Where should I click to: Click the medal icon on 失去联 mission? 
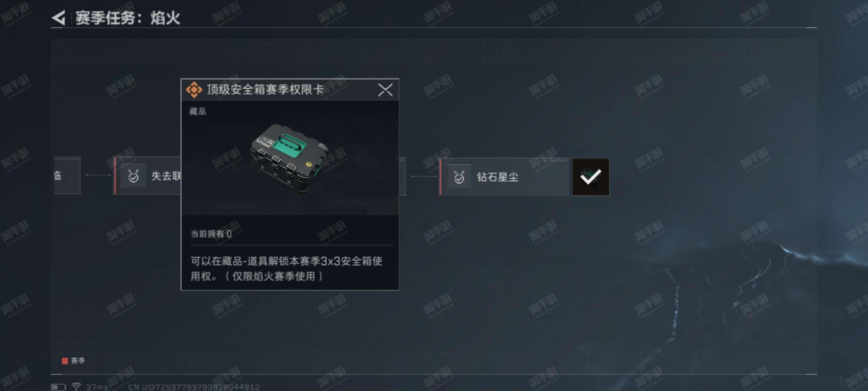pyautogui.click(x=133, y=176)
